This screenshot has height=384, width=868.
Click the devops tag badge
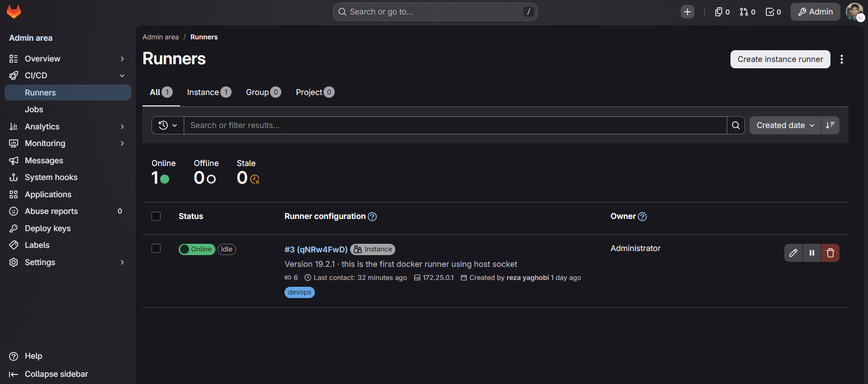[299, 292]
